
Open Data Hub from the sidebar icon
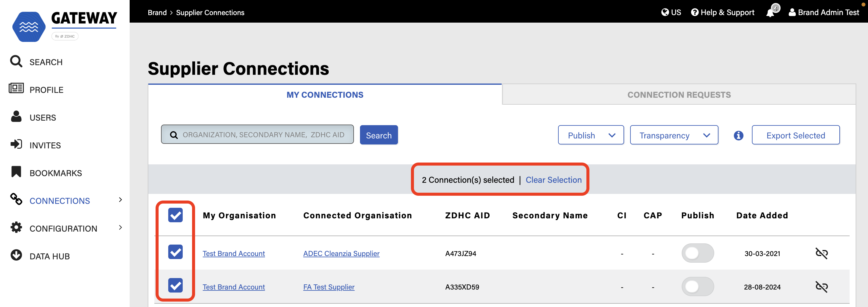[16, 256]
